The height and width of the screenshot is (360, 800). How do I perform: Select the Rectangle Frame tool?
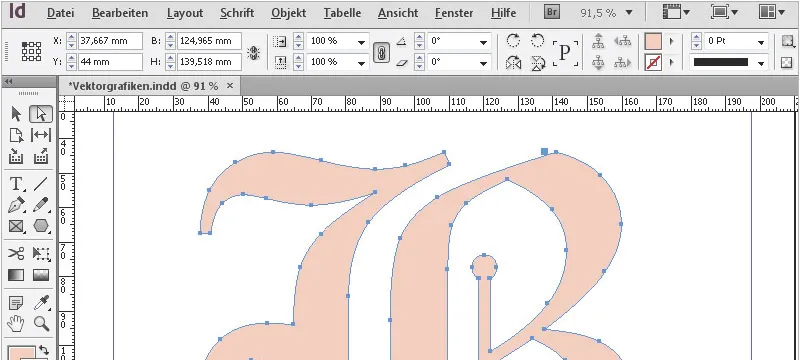click(16, 225)
